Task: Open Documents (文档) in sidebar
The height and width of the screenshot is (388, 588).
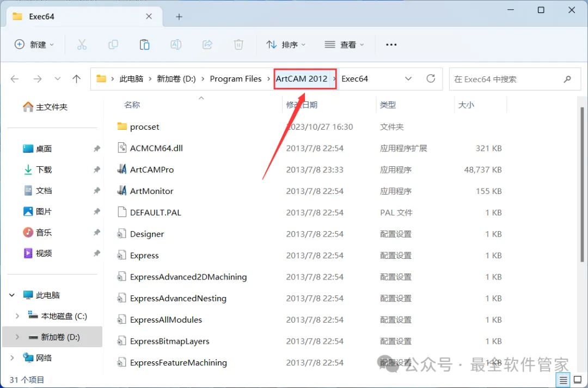Action: pos(37,191)
